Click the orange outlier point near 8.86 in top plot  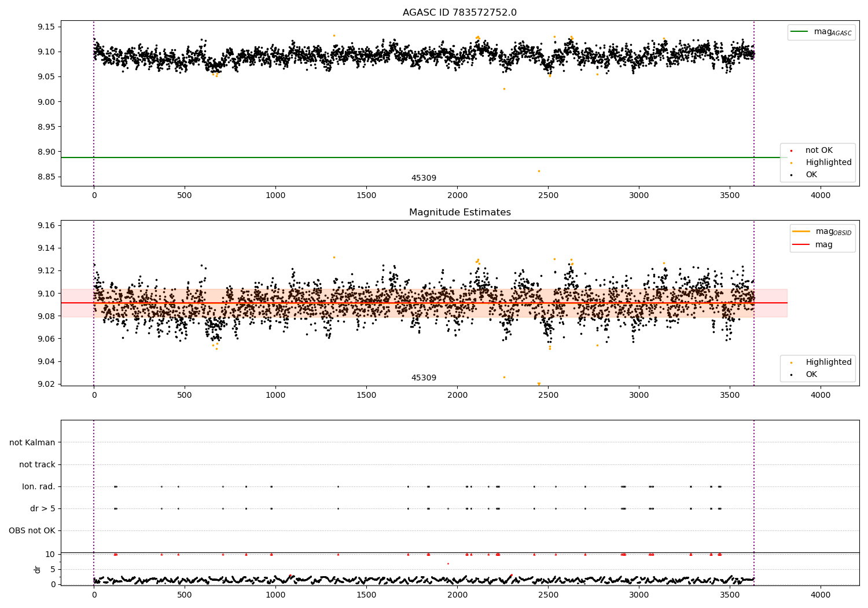pos(539,171)
